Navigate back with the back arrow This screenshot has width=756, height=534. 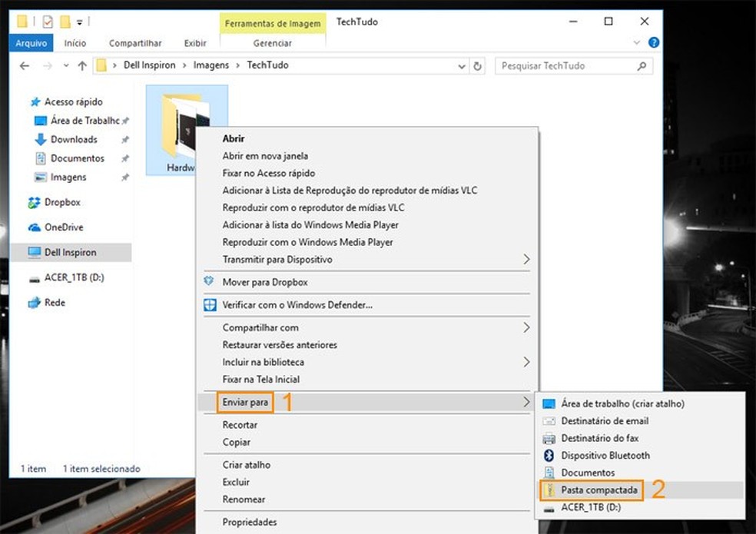(x=25, y=65)
